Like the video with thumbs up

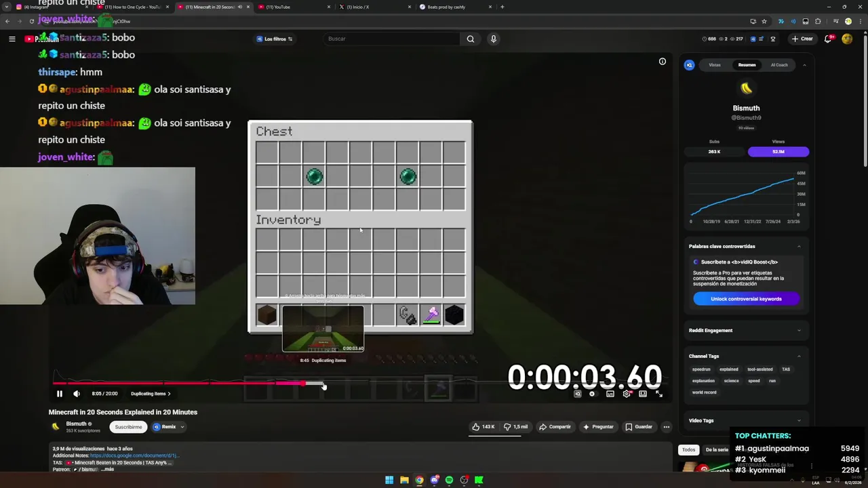click(x=485, y=427)
